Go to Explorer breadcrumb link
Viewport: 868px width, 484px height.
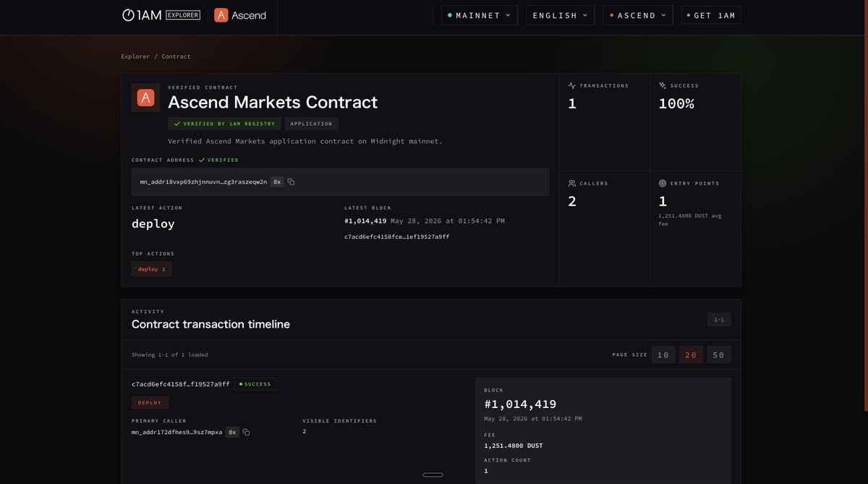pyautogui.click(x=135, y=56)
